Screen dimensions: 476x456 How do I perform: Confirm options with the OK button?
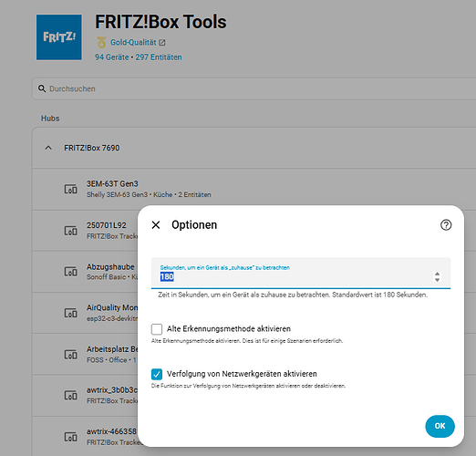(440, 426)
